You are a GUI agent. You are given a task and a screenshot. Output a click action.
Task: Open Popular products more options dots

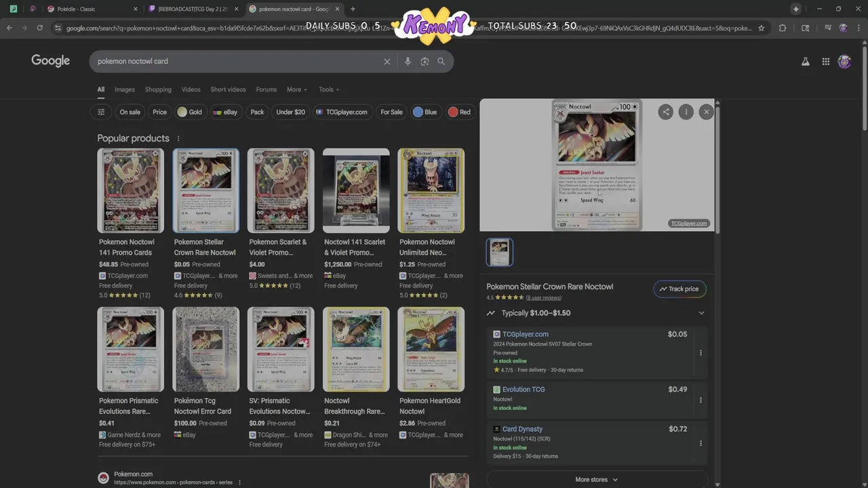(x=178, y=138)
